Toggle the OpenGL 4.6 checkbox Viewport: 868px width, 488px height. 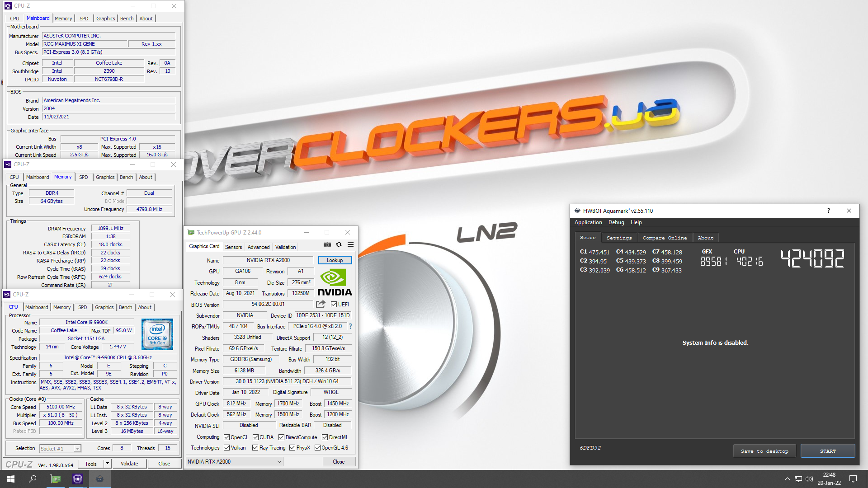(317, 448)
